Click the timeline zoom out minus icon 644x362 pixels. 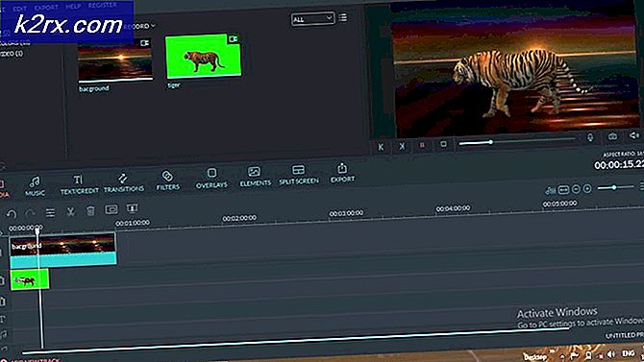[576, 189]
